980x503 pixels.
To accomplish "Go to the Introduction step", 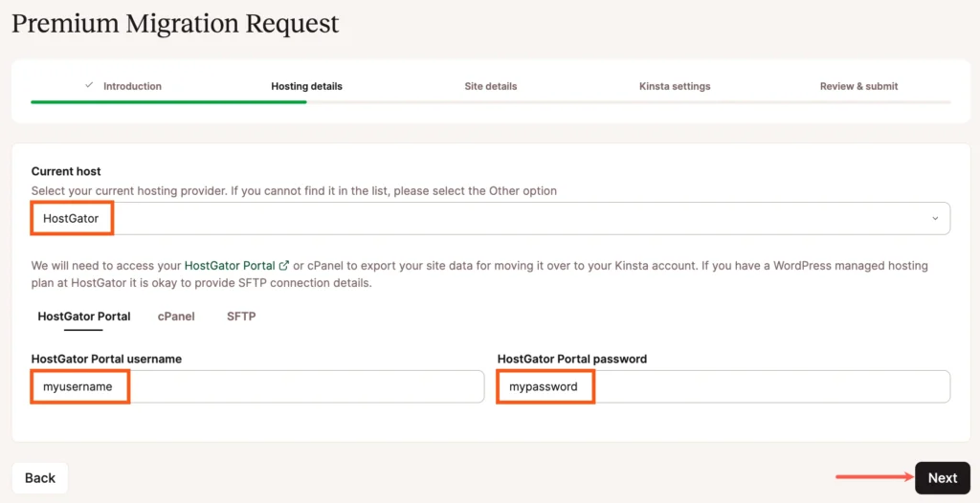I will [x=132, y=86].
